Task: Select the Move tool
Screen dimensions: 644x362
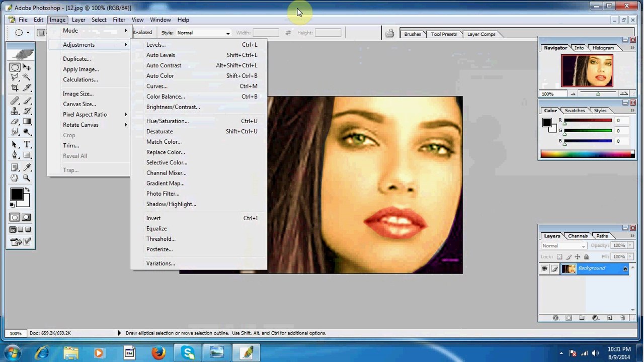Action: [x=27, y=67]
